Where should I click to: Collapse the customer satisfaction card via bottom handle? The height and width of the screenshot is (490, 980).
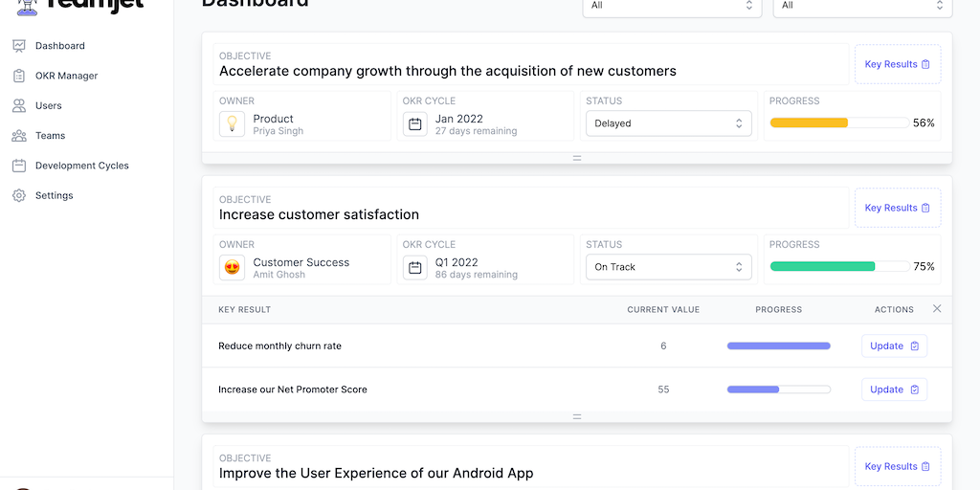tap(577, 416)
